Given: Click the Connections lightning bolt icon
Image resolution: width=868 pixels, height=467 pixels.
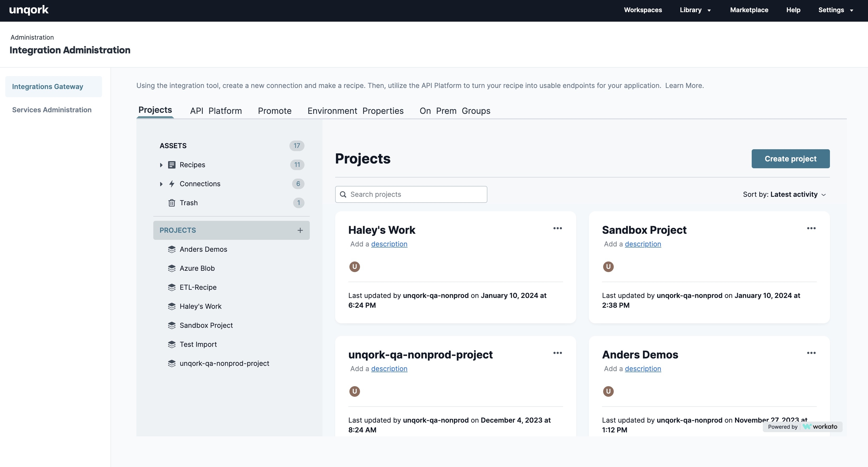Looking at the screenshot, I should click(172, 184).
